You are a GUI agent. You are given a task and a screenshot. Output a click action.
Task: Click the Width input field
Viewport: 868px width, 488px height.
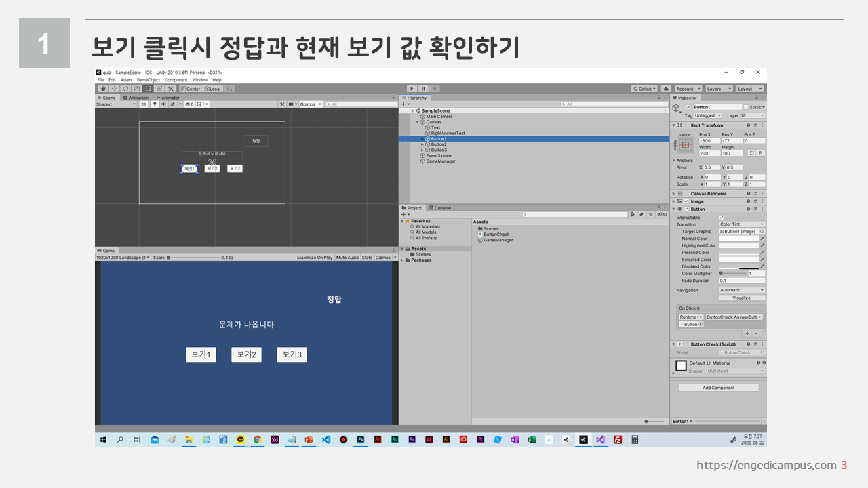coord(709,153)
